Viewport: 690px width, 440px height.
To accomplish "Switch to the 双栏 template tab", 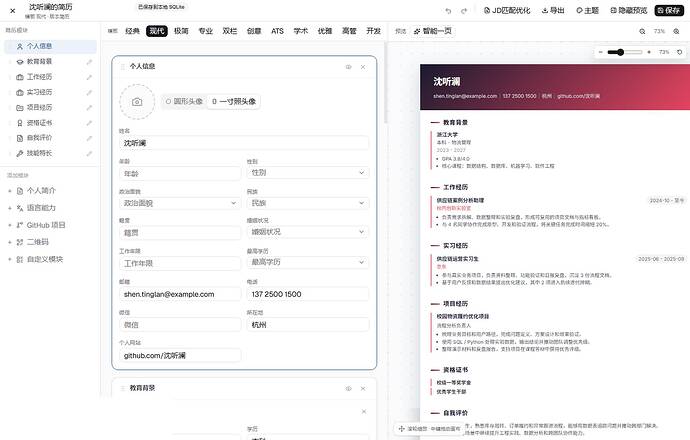I will 230,31.
